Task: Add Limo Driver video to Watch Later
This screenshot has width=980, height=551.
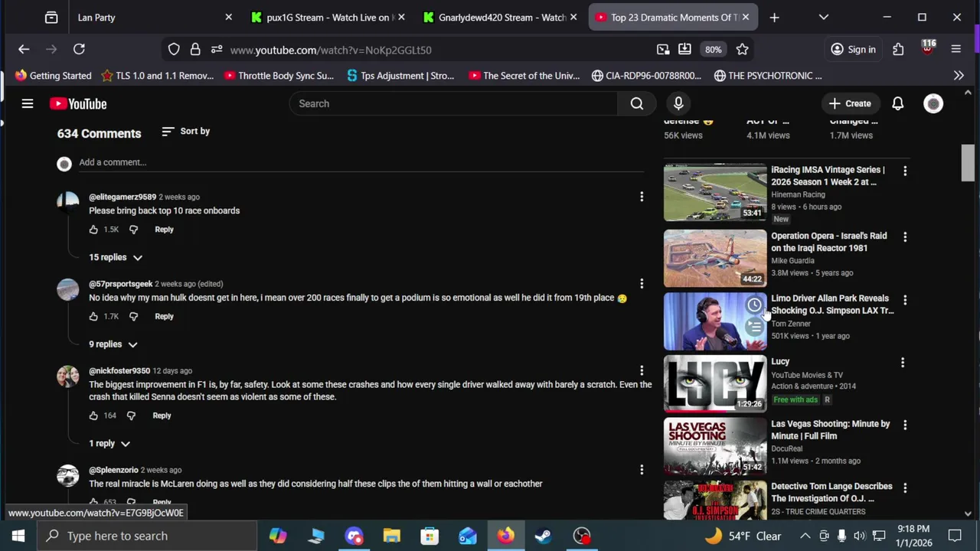Action: click(754, 306)
